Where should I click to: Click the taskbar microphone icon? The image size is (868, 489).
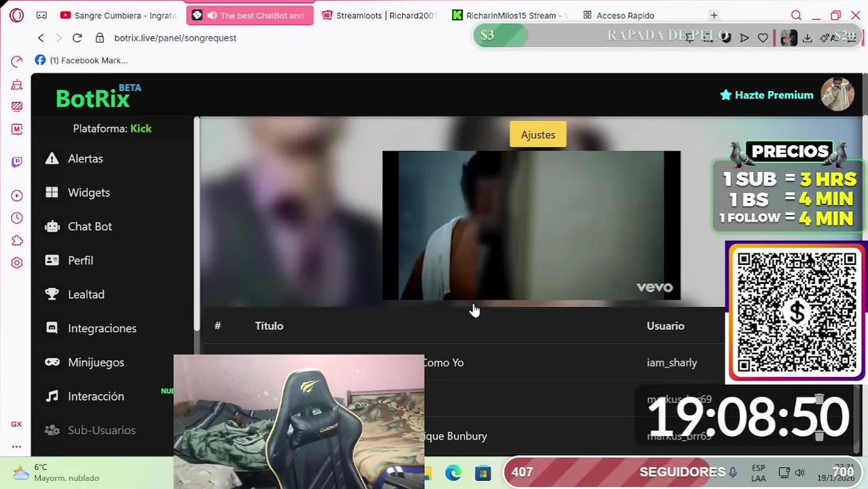click(733, 473)
